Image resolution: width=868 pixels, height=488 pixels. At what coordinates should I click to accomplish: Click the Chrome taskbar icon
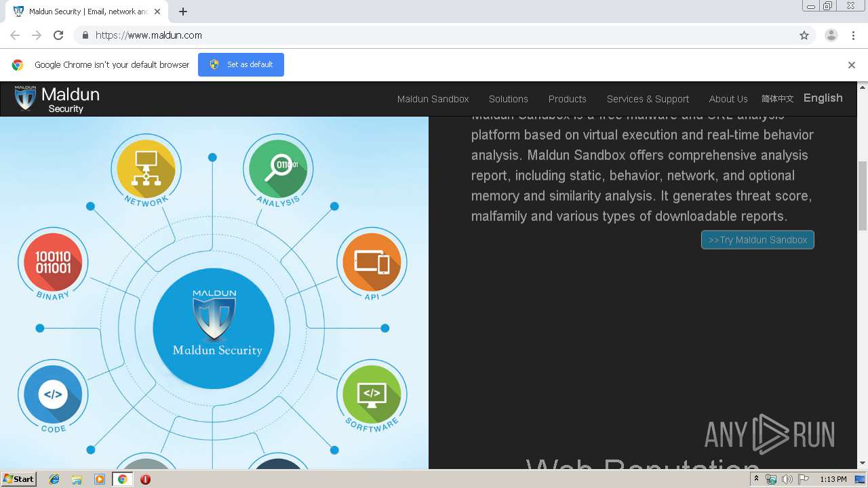(123, 479)
